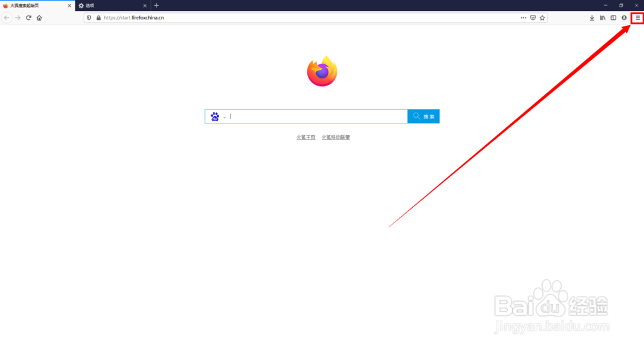Reload the current page
The width and height of the screenshot is (644, 348).
coord(28,17)
